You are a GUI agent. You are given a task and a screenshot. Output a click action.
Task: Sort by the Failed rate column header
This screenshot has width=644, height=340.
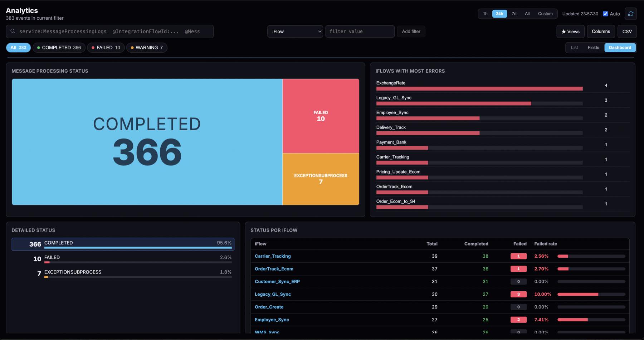tap(546, 244)
